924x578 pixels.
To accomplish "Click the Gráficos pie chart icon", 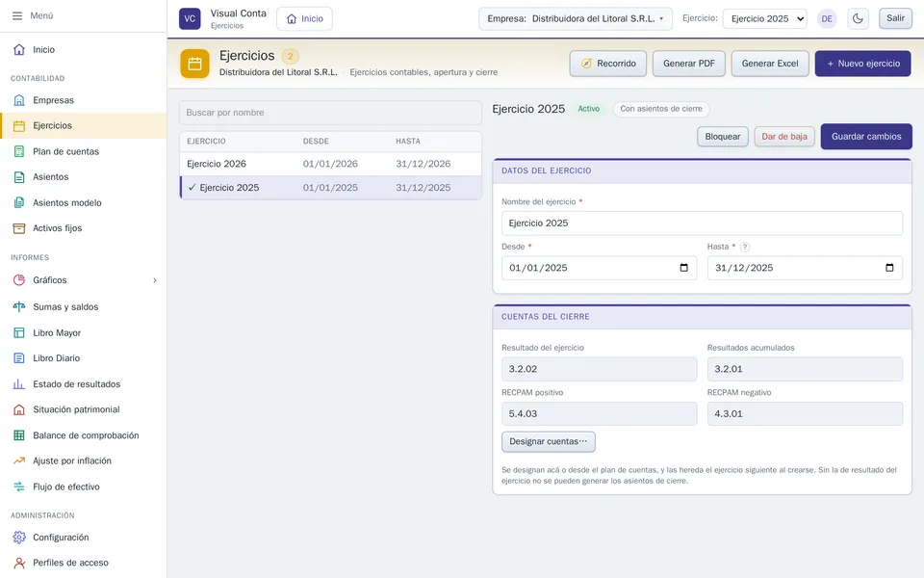I will [19, 280].
